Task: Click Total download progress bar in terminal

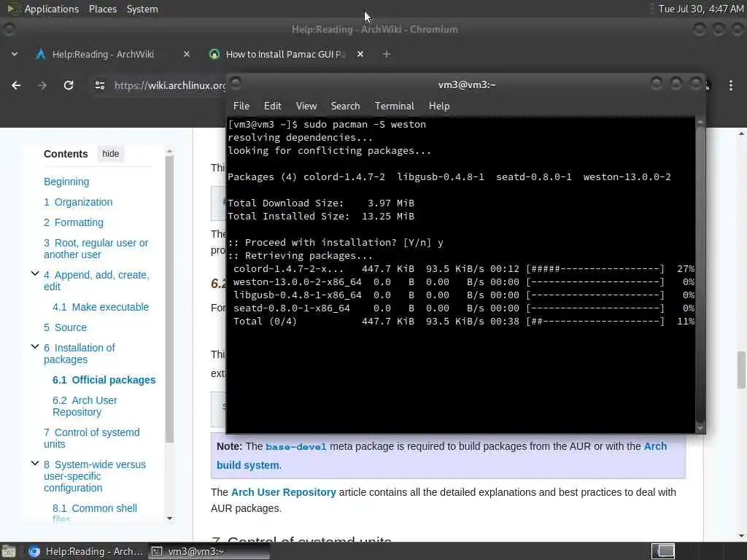Action: coord(595,322)
